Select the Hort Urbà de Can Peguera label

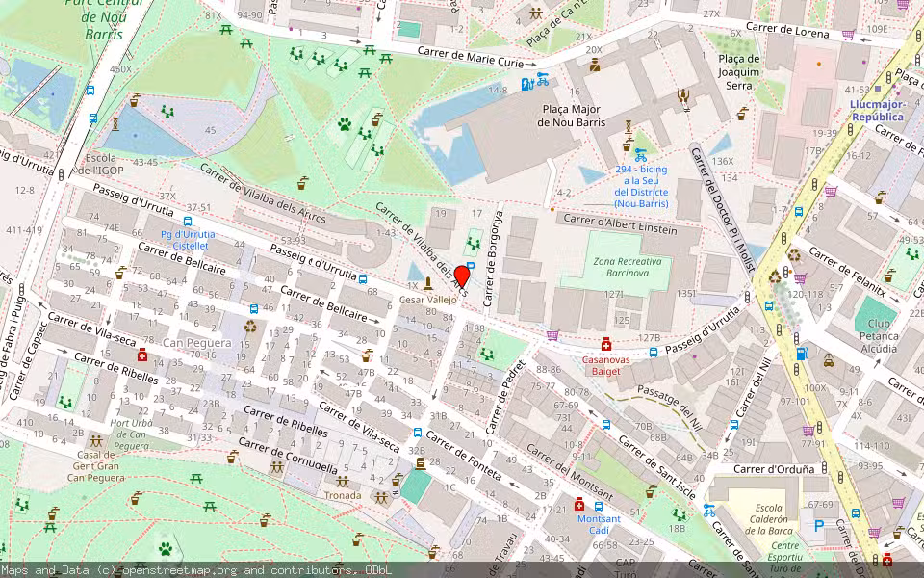(x=131, y=434)
